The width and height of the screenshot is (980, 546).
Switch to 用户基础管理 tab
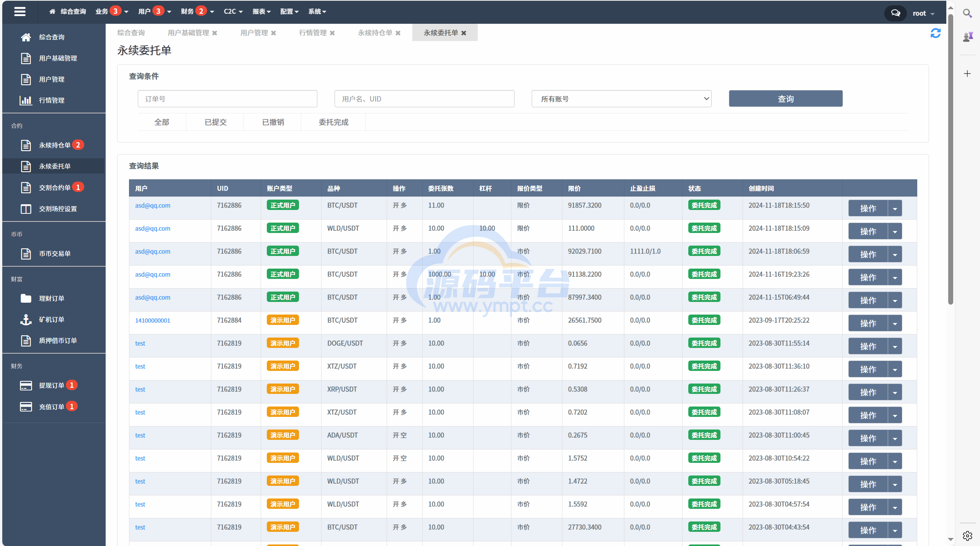(188, 33)
